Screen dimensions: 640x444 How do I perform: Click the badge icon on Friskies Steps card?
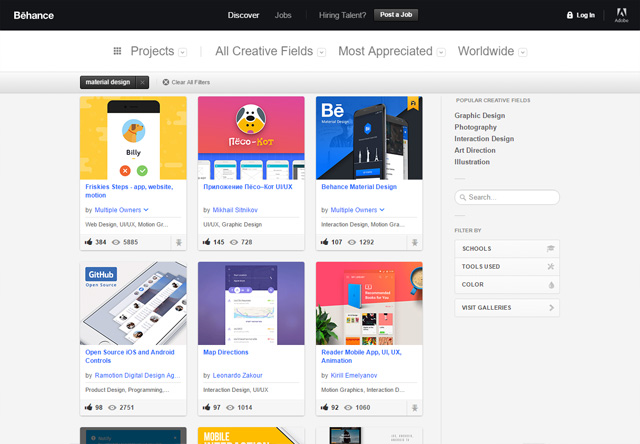pyautogui.click(x=178, y=242)
